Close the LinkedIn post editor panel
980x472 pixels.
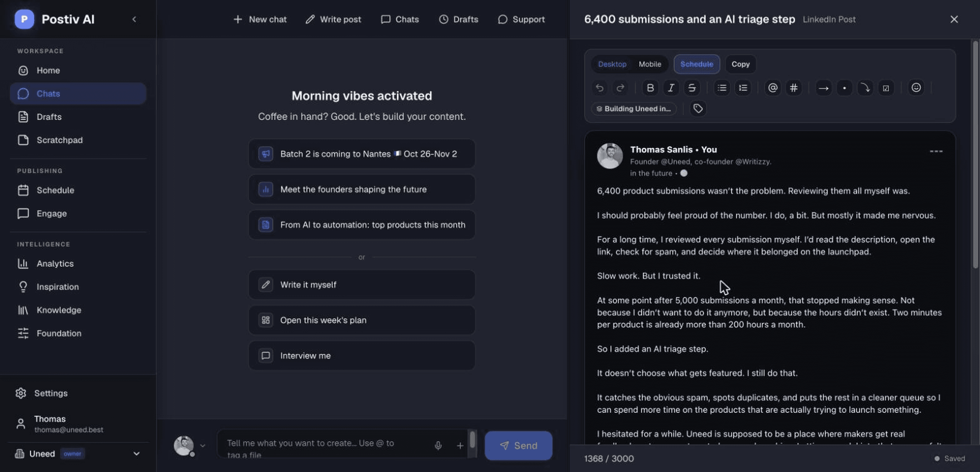point(953,19)
